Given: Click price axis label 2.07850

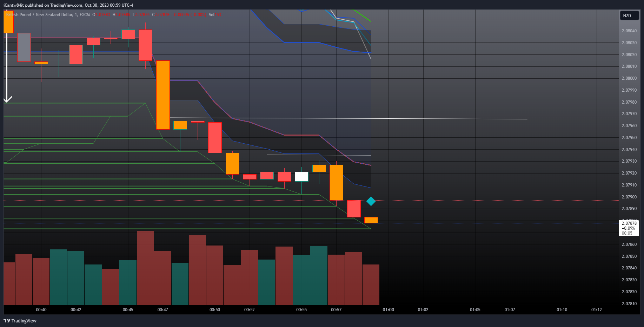Looking at the screenshot, I should (629, 256).
